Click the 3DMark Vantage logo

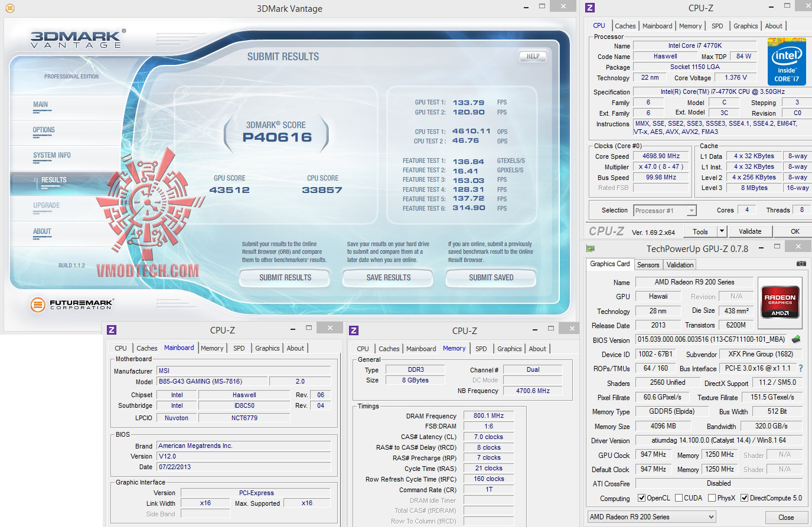pyautogui.click(x=77, y=38)
